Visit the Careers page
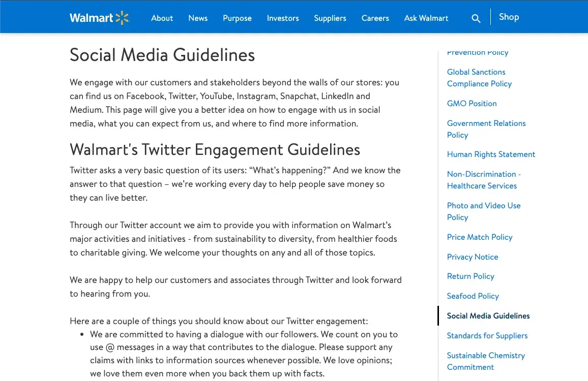The width and height of the screenshot is (588, 381). (x=375, y=18)
